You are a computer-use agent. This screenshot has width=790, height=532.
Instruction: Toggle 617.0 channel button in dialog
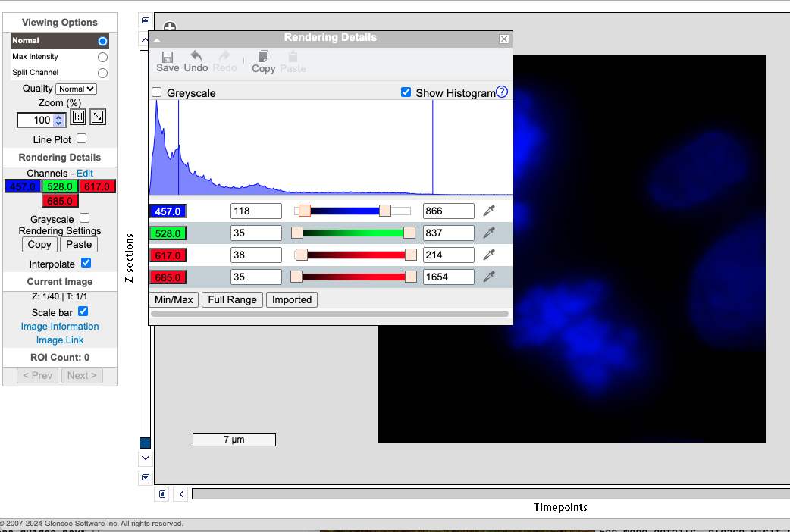click(x=168, y=255)
